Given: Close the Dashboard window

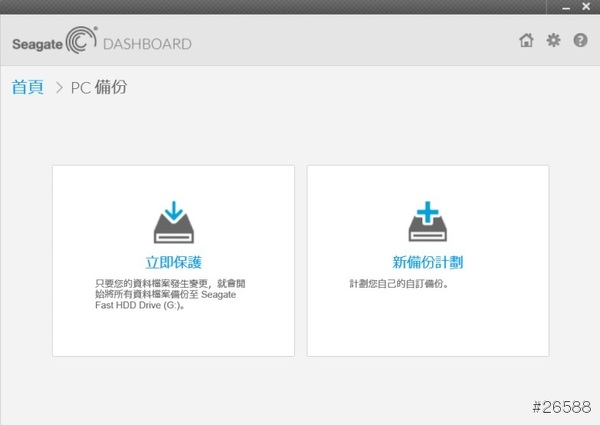Looking at the screenshot, I should tap(586, 7).
